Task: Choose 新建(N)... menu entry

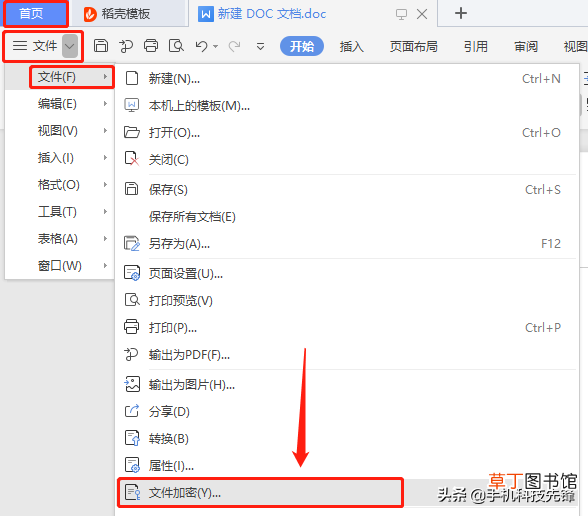Action: (x=347, y=78)
